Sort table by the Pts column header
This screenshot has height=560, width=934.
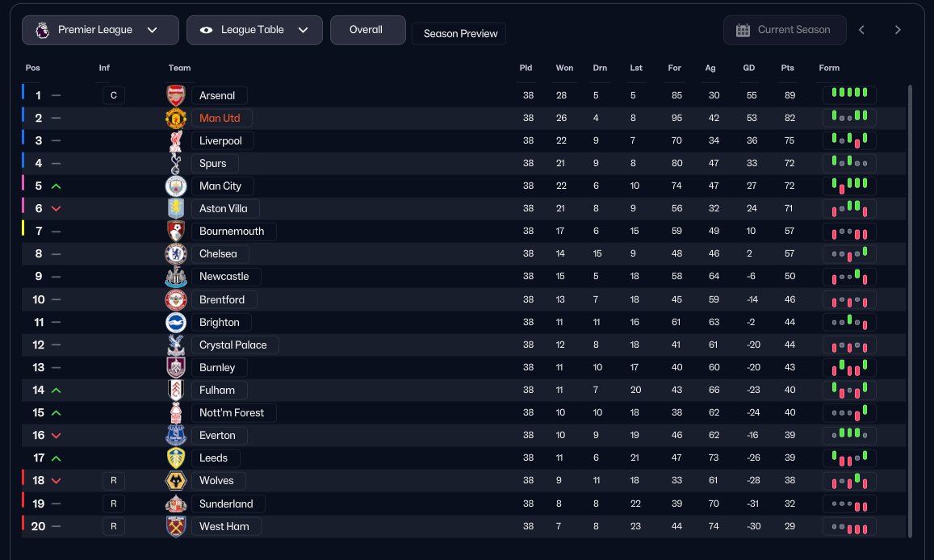point(787,68)
